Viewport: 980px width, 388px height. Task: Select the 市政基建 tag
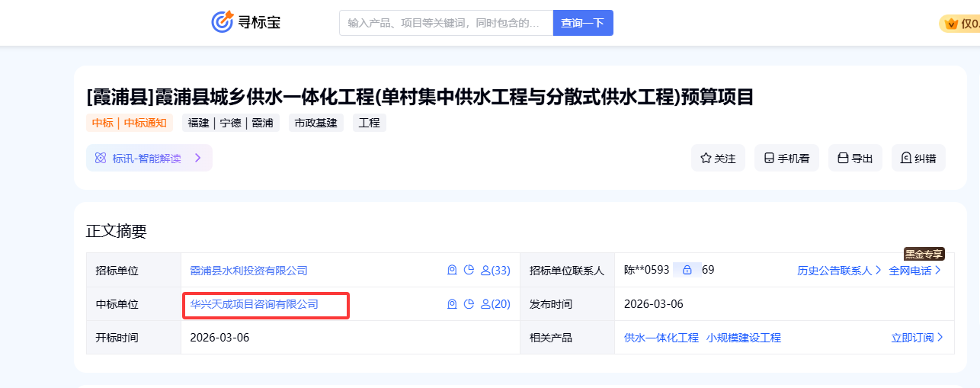316,123
